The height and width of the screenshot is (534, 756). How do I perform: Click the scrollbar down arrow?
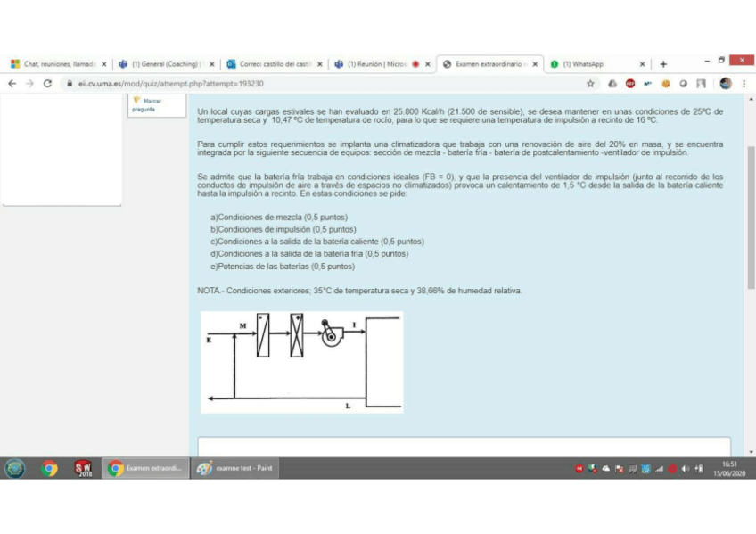751,452
